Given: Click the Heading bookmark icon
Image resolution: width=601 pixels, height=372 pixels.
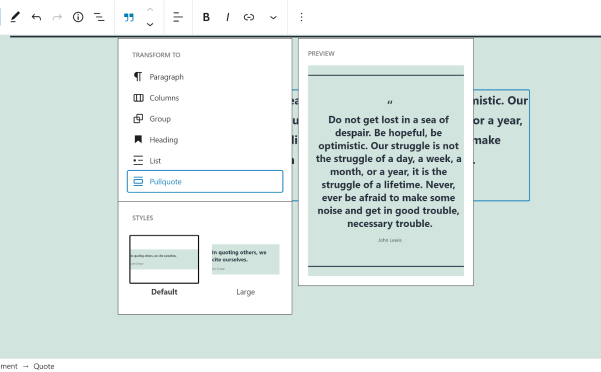Looking at the screenshot, I should click(x=138, y=139).
